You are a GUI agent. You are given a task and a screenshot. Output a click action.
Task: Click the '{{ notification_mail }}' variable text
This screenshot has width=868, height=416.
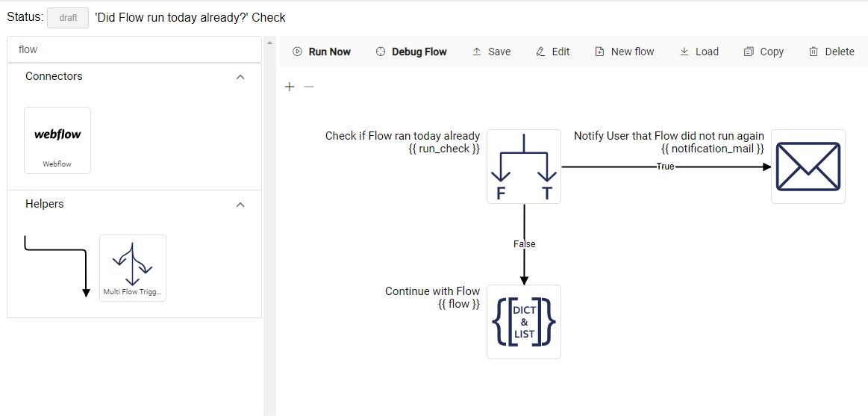pyautogui.click(x=713, y=149)
